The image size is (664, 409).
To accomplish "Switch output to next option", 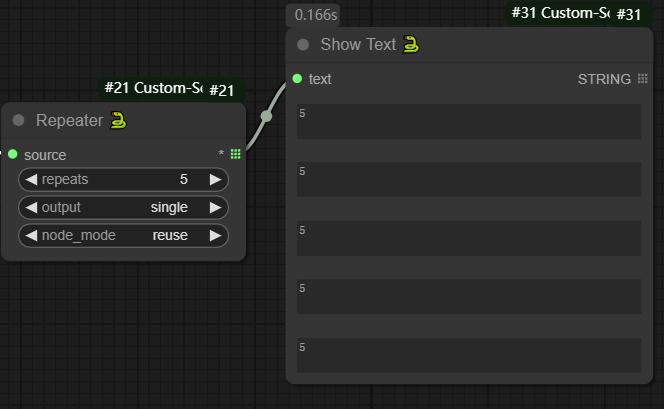I will coord(215,208).
